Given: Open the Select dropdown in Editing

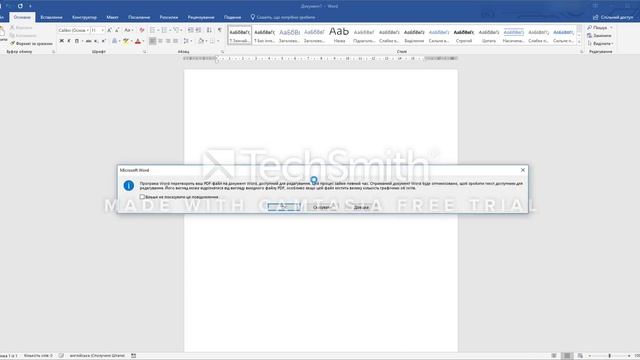Looking at the screenshot, I should pyautogui.click(x=600, y=43).
